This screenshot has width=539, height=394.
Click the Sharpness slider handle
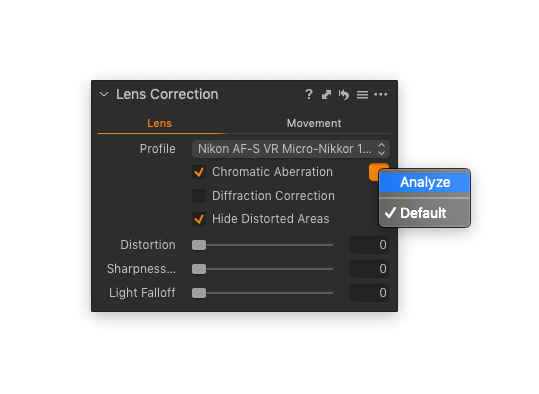[199, 269]
